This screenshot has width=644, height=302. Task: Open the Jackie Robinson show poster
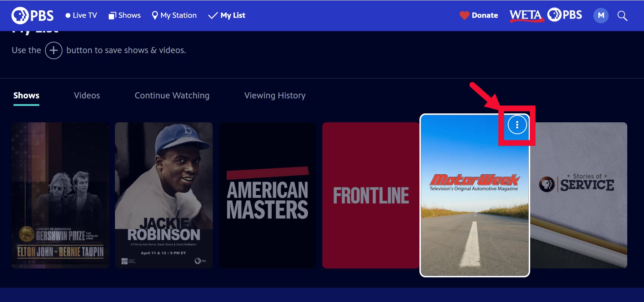coord(164,195)
